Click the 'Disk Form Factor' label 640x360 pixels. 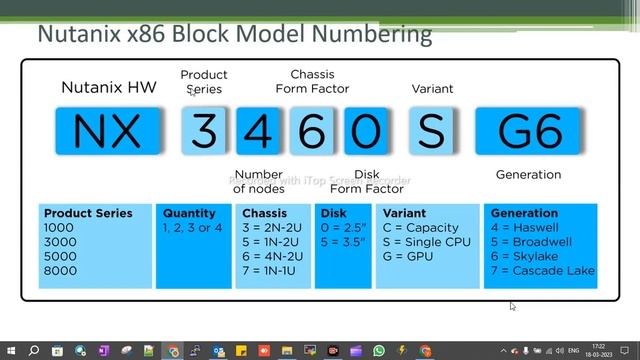click(x=367, y=182)
